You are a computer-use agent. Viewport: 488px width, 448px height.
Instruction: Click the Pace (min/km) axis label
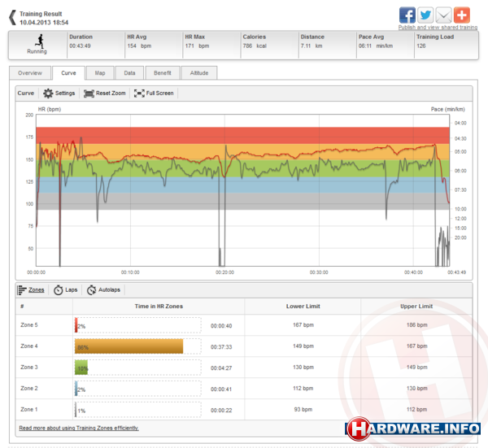tap(448, 110)
